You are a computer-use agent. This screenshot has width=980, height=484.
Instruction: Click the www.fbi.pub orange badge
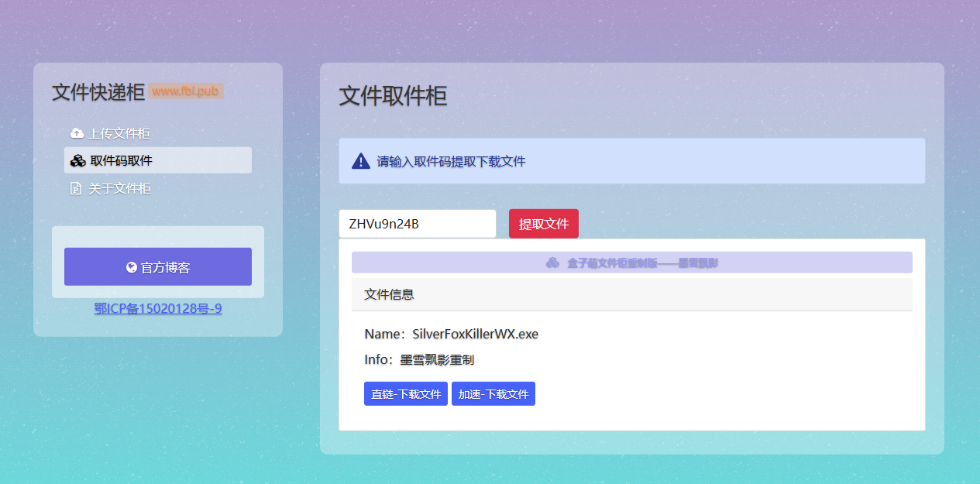186,91
